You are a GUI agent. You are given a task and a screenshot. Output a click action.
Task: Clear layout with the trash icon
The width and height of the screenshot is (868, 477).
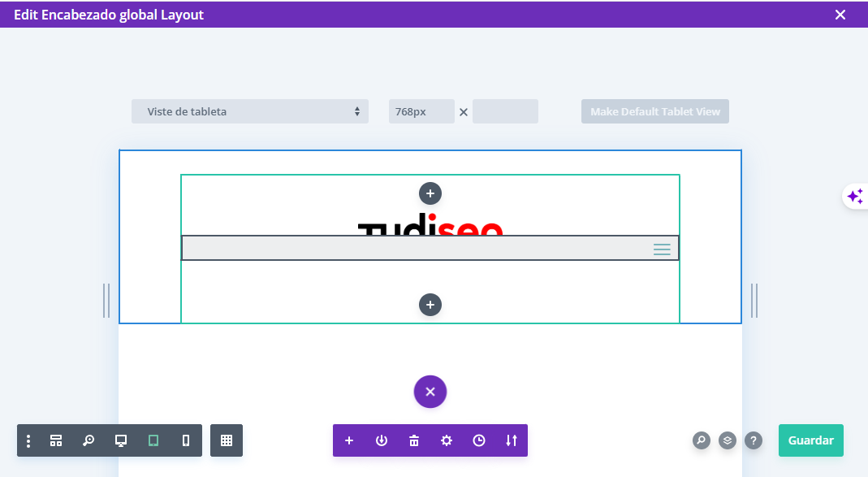point(414,440)
